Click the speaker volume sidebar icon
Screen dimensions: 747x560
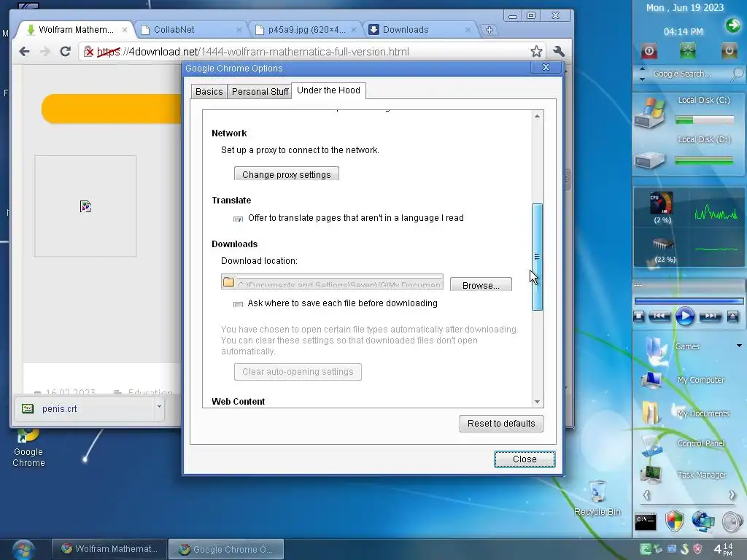point(732,522)
